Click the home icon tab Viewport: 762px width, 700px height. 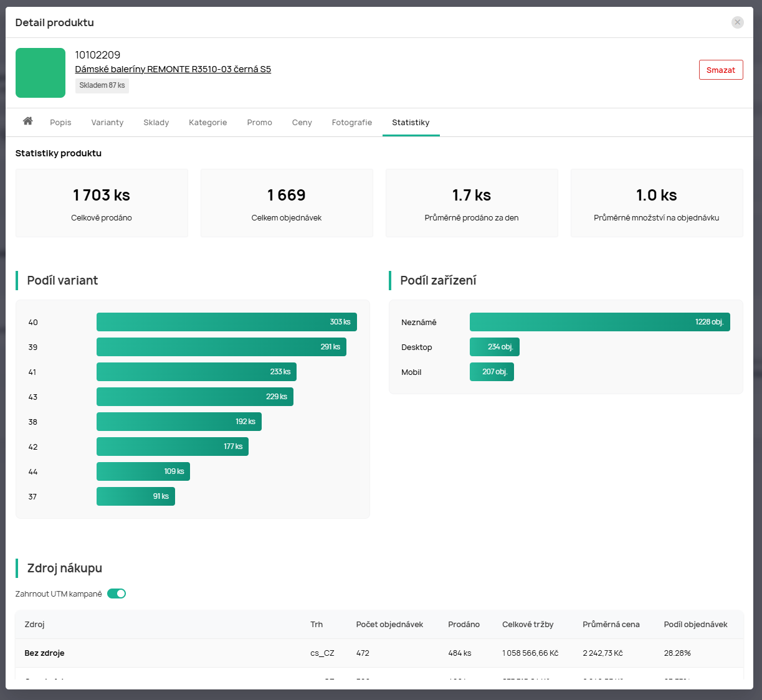[x=27, y=121]
